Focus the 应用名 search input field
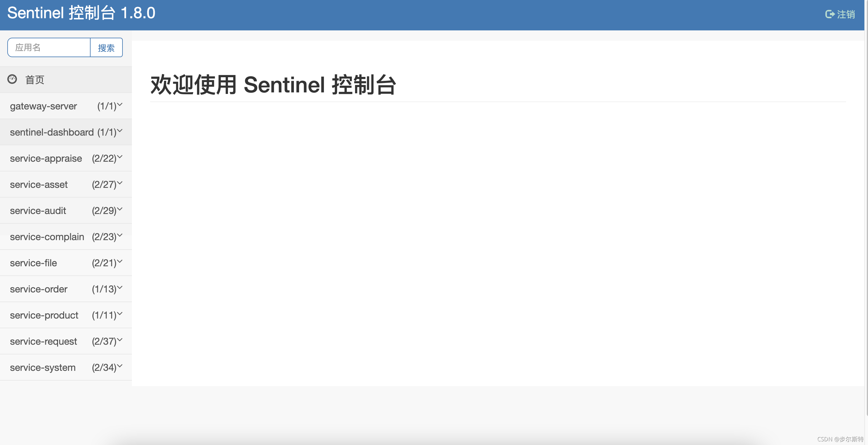Image resolution: width=868 pixels, height=445 pixels. [49, 47]
